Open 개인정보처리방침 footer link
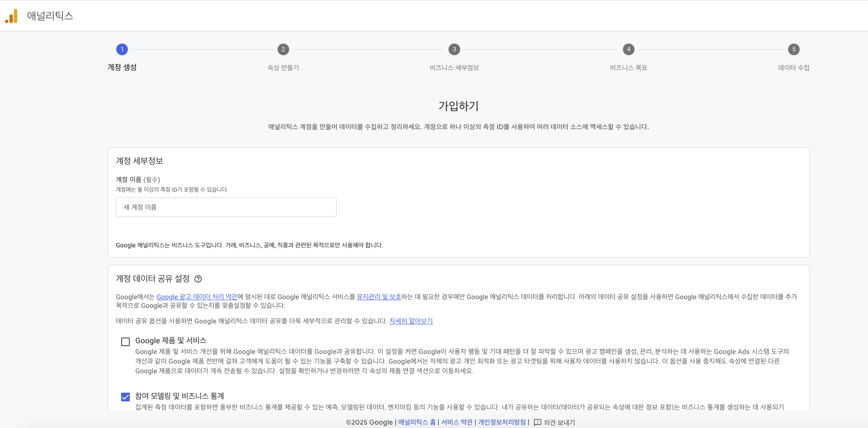 [x=502, y=422]
